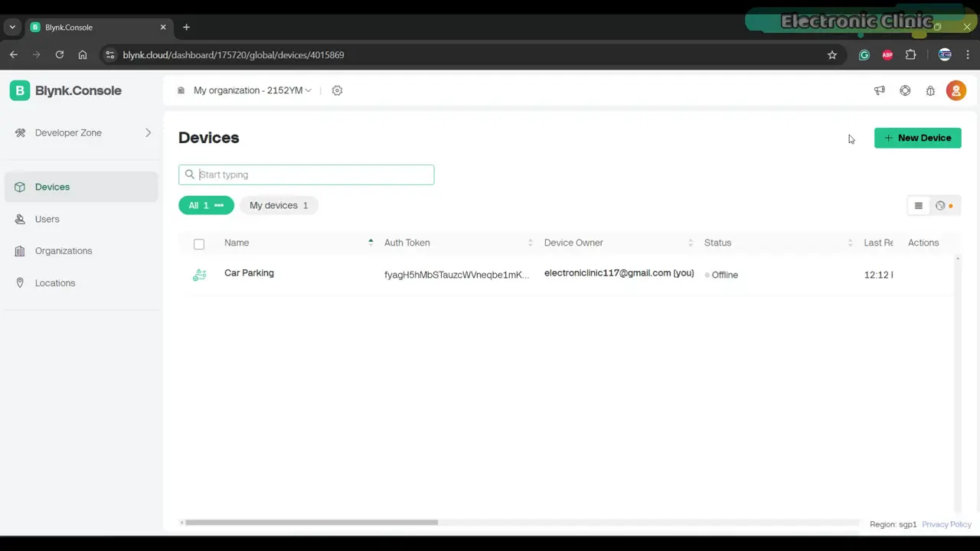The width and height of the screenshot is (980, 551).
Task: Open My organization - 2152YM dropdown
Action: pos(252,90)
